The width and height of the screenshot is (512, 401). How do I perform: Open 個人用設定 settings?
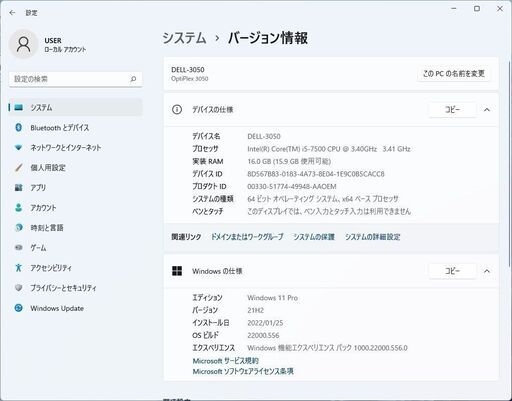click(75, 167)
